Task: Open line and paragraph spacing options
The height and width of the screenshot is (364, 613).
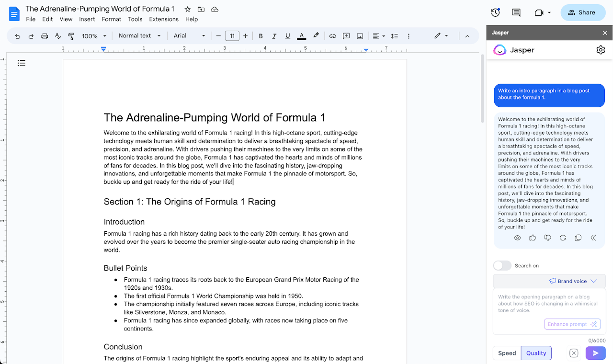Action: 394,36
